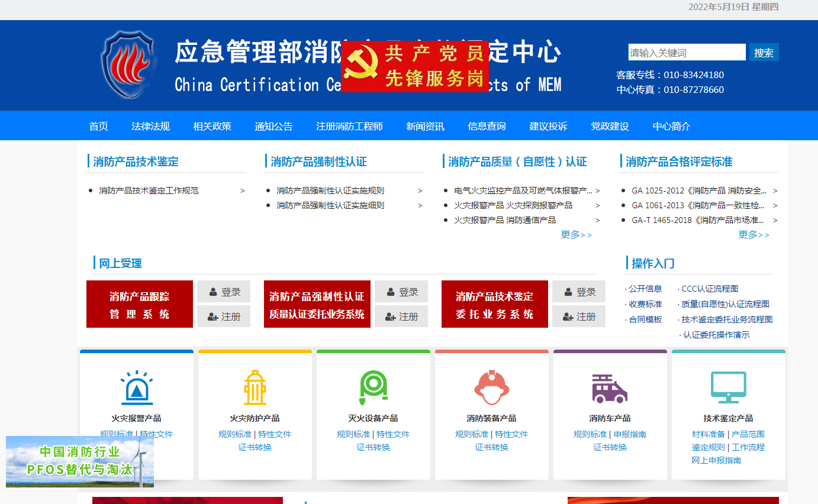Expand 更多 under 消防产品质量（自愿）认证
This screenshot has height=504, width=818.
point(575,234)
